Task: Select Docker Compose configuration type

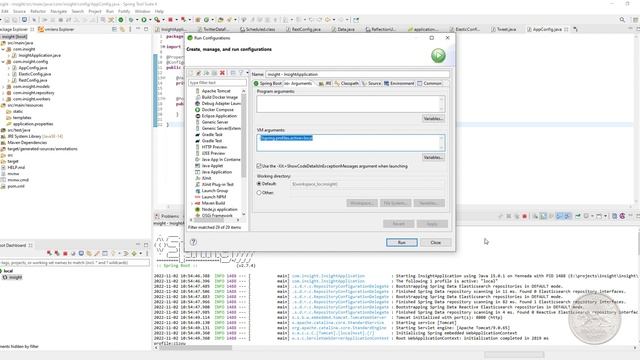Action: [x=217, y=110]
